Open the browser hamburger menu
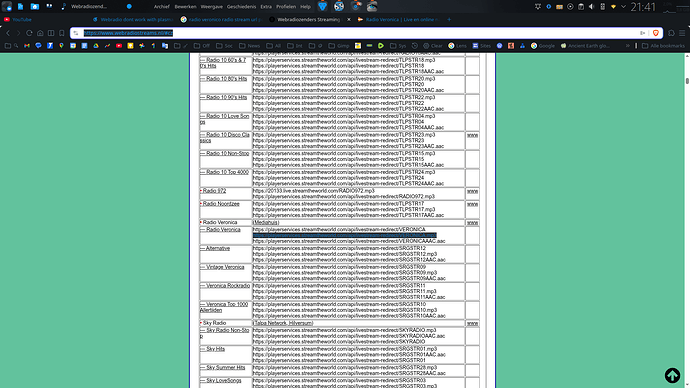Viewport: 690px width, 388px height. pos(682,33)
